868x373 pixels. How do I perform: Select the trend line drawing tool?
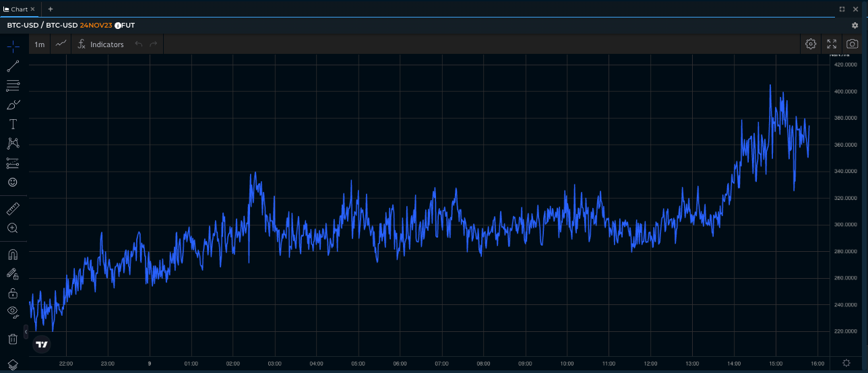coord(13,66)
